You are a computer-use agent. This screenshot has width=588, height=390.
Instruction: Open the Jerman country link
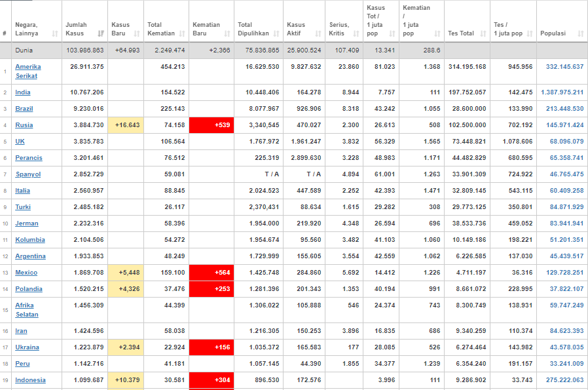tap(27, 224)
